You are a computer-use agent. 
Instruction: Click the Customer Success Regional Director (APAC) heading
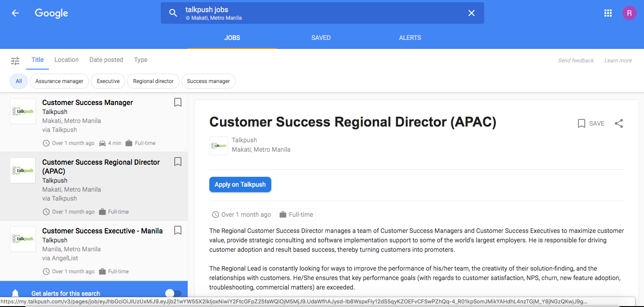click(353, 122)
